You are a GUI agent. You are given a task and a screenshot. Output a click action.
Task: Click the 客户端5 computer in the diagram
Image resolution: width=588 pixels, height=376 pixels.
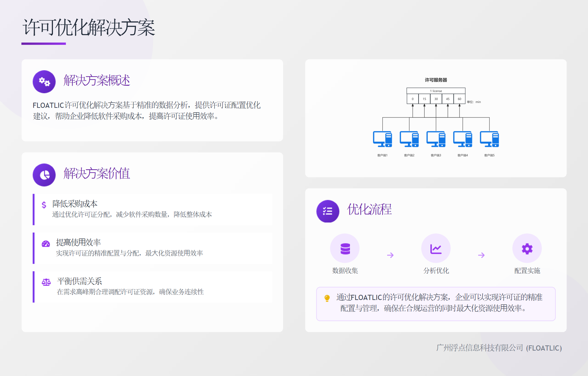click(489, 139)
